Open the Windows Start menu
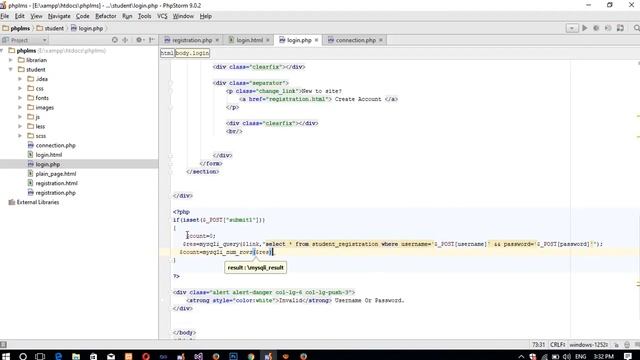This screenshot has height=360, width=640. coord(6,356)
